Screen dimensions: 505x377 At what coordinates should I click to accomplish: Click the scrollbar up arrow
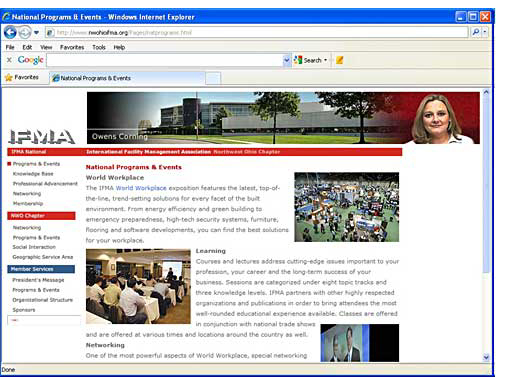pos(486,92)
